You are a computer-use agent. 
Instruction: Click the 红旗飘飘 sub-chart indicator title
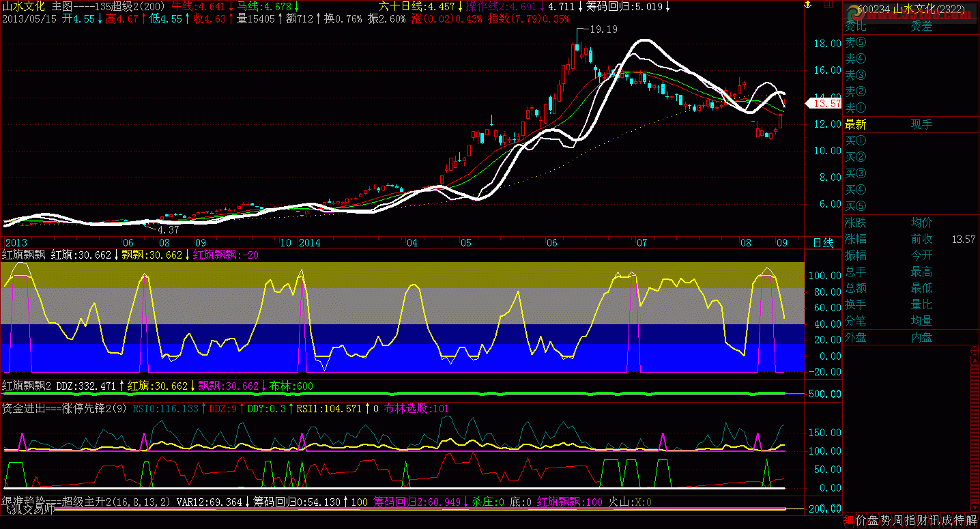tap(24, 255)
